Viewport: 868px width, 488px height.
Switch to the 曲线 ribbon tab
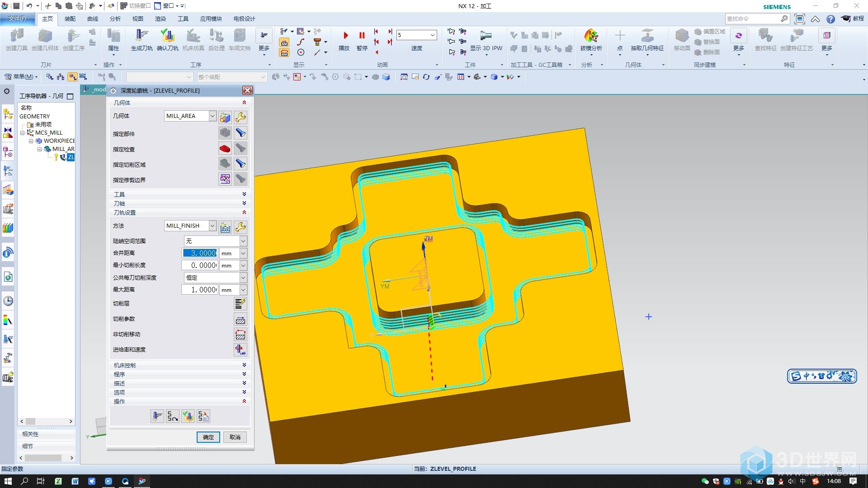[x=93, y=19]
